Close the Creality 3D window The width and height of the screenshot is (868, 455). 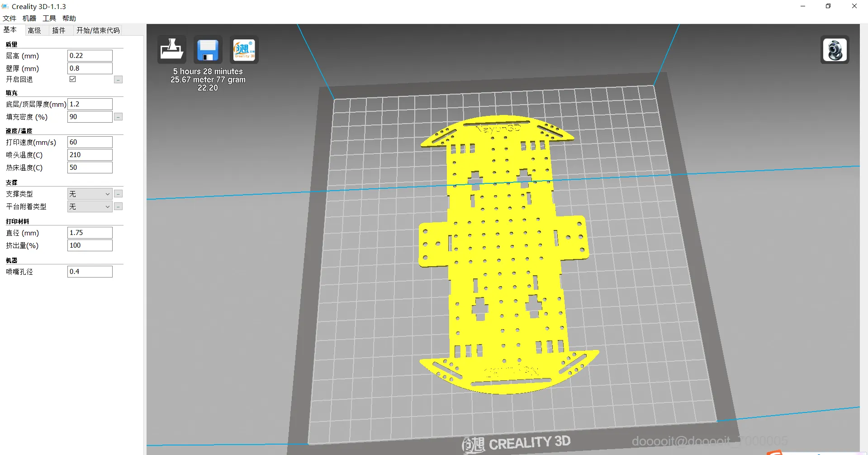click(x=854, y=6)
